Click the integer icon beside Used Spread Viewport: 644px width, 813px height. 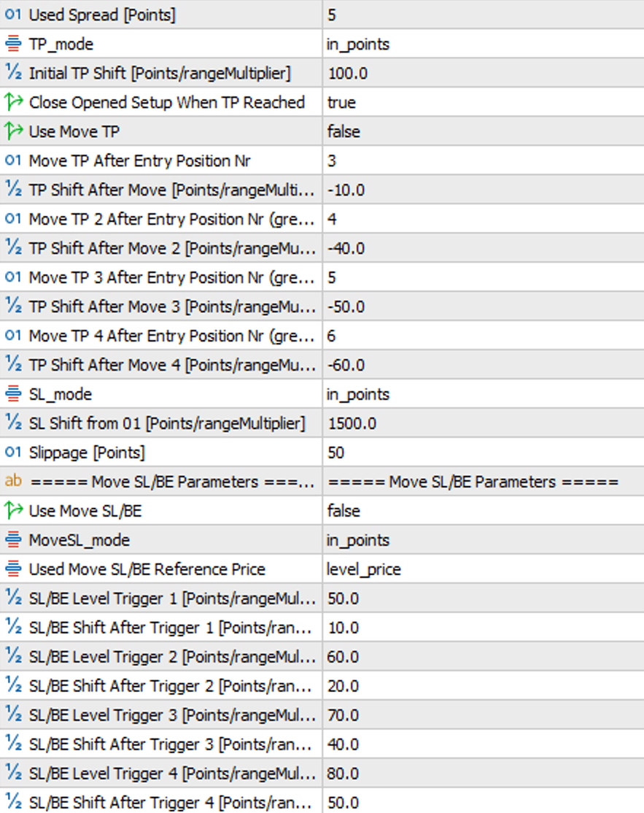tap(13, 15)
